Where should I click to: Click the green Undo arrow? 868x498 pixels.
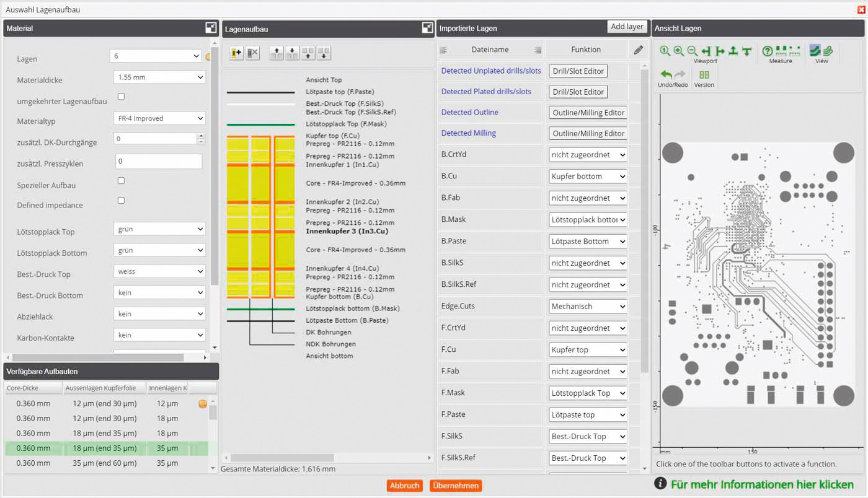click(x=666, y=75)
